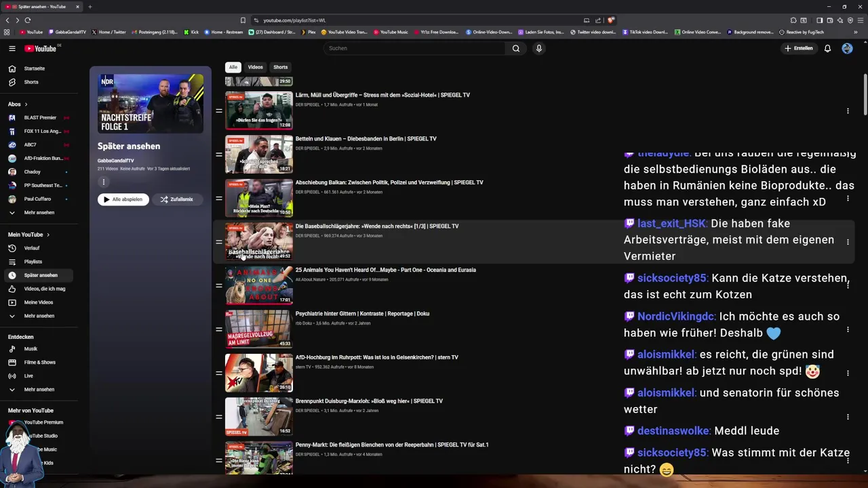Switch to Später ansehen browser tab

tap(42, 7)
